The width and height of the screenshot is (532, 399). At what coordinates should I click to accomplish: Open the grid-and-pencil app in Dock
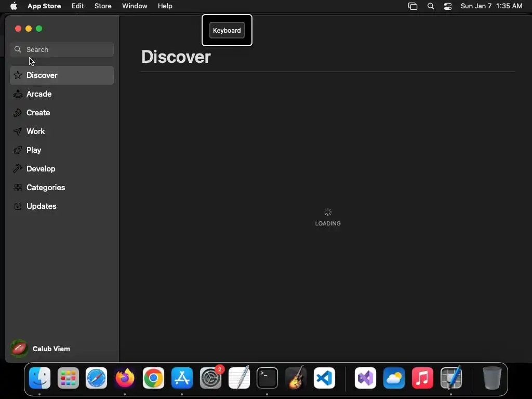click(451, 377)
